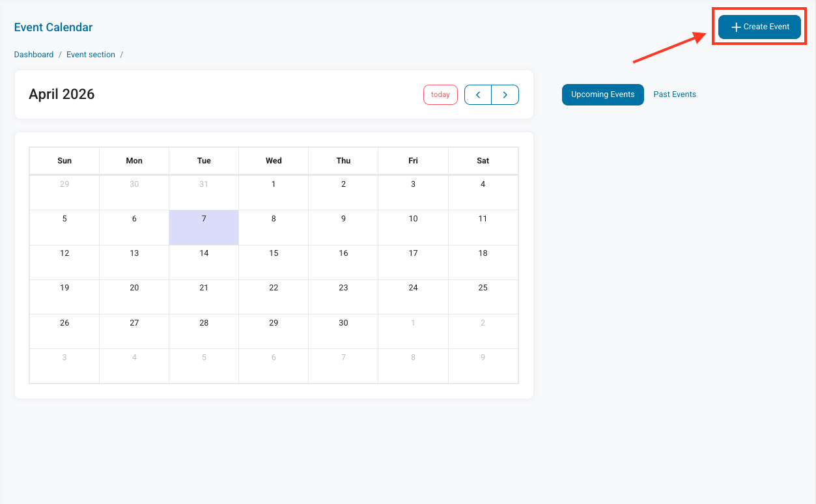This screenshot has height=504, width=816.
Task: Select Friday April 10 cell
Action: pyautogui.click(x=413, y=227)
